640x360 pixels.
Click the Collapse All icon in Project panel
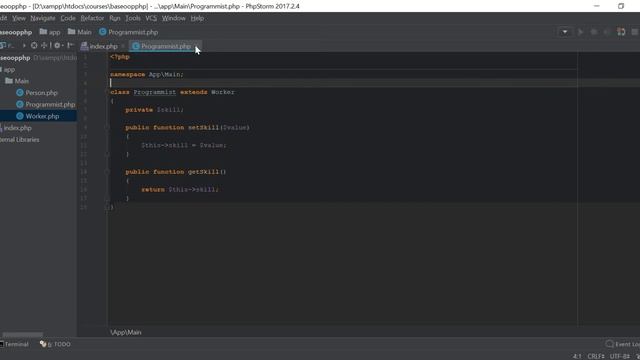[44, 46]
